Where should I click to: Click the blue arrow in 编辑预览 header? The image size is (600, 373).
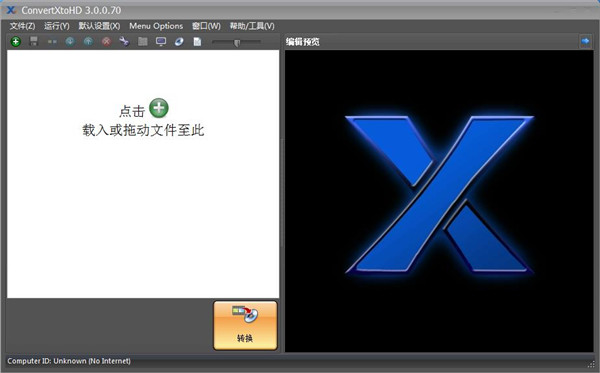click(585, 41)
